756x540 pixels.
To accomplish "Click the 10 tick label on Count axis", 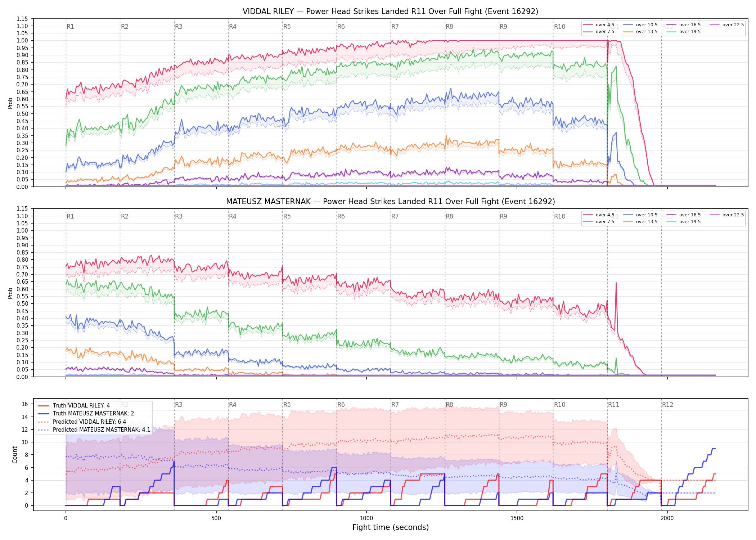I will 25,442.
